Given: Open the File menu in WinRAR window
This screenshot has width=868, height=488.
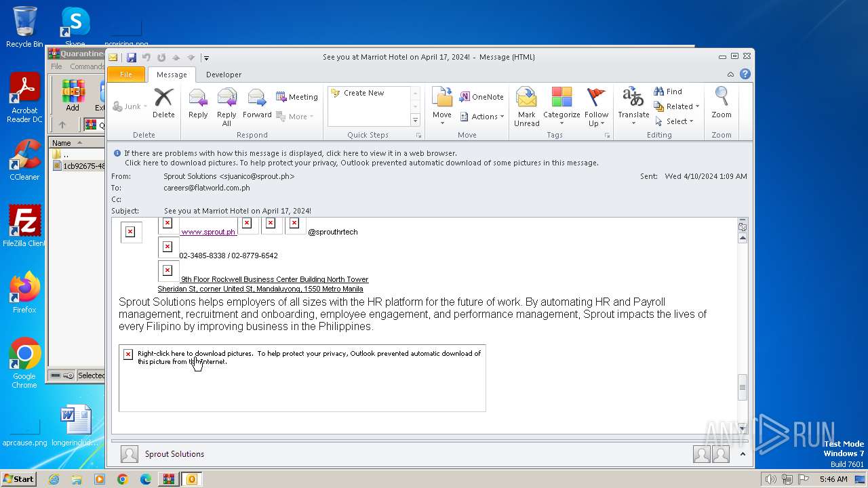Looking at the screenshot, I should 57,66.
